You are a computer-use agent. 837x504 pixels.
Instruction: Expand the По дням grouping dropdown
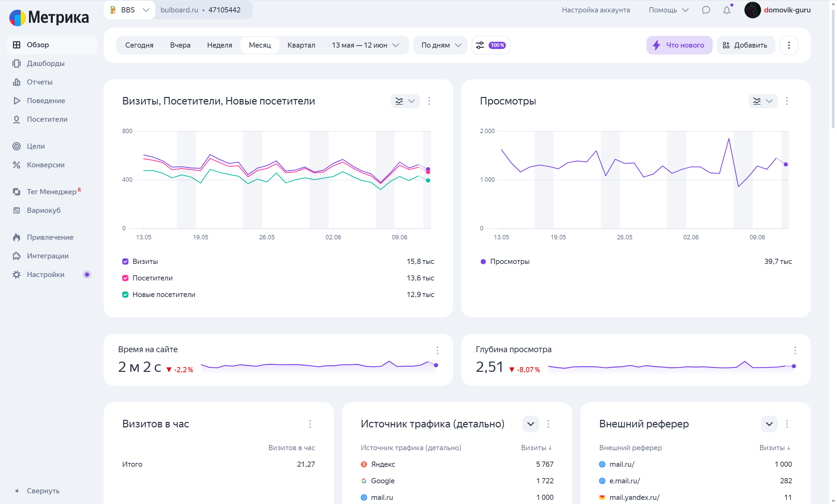pyautogui.click(x=441, y=45)
